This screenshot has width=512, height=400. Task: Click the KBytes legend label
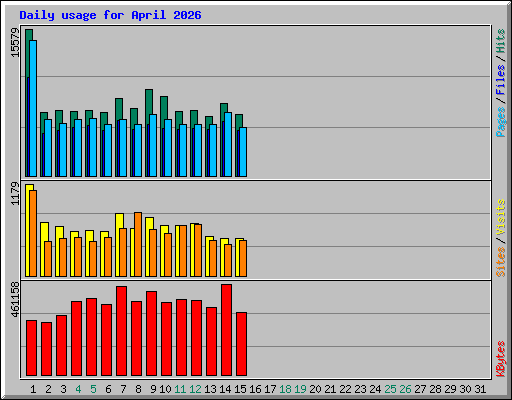pos(501,359)
